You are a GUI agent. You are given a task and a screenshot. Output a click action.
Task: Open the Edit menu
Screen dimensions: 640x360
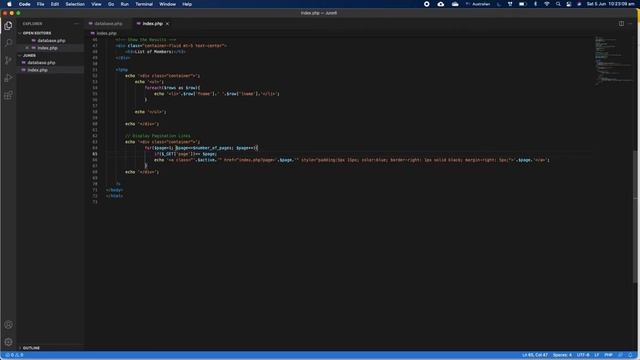[x=55, y=4]
